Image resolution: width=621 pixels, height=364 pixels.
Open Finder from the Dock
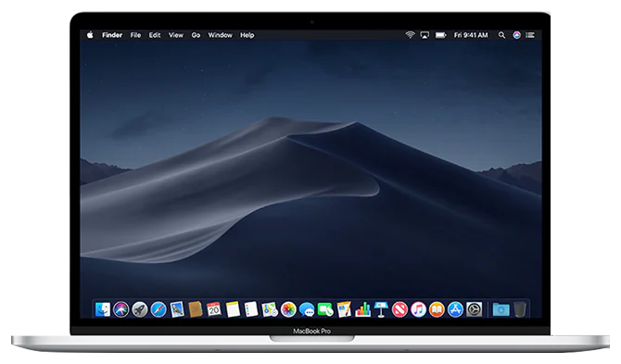pyautogui.click(x=103, y=309)
